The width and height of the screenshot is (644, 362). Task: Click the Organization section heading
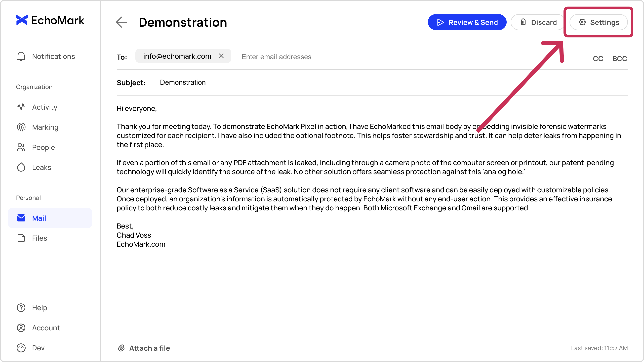[34, 87]
